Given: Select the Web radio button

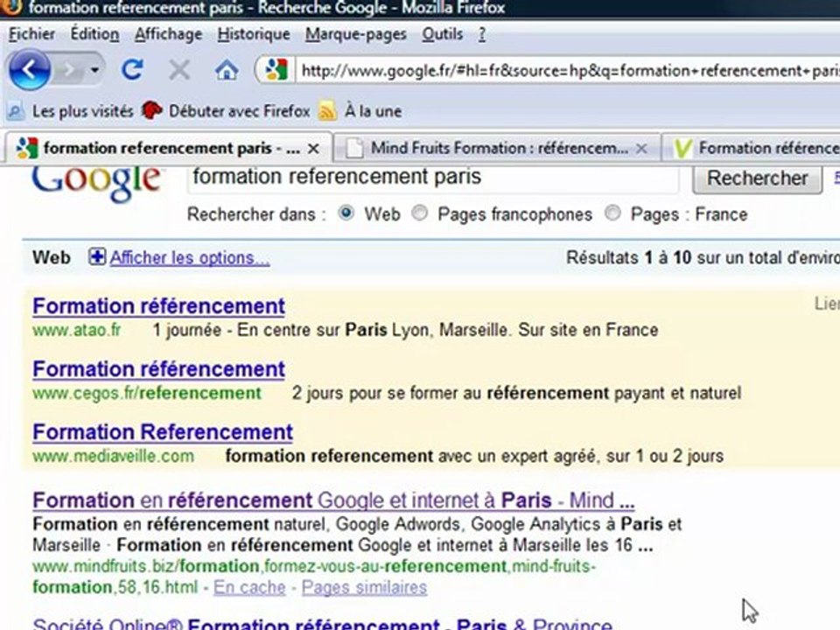Looking at the screenshot, I should [346, 213].
